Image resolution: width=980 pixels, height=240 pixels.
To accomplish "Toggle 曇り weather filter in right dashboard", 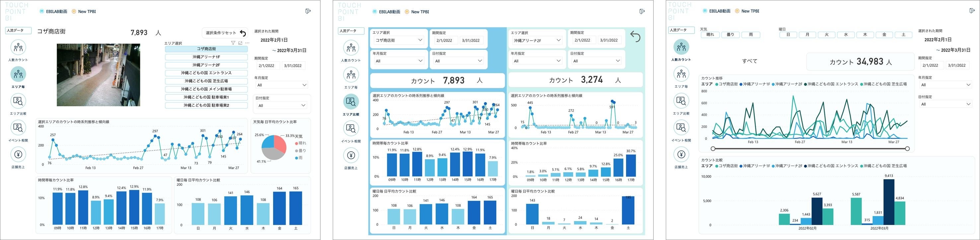I will [x=731, y=35].
